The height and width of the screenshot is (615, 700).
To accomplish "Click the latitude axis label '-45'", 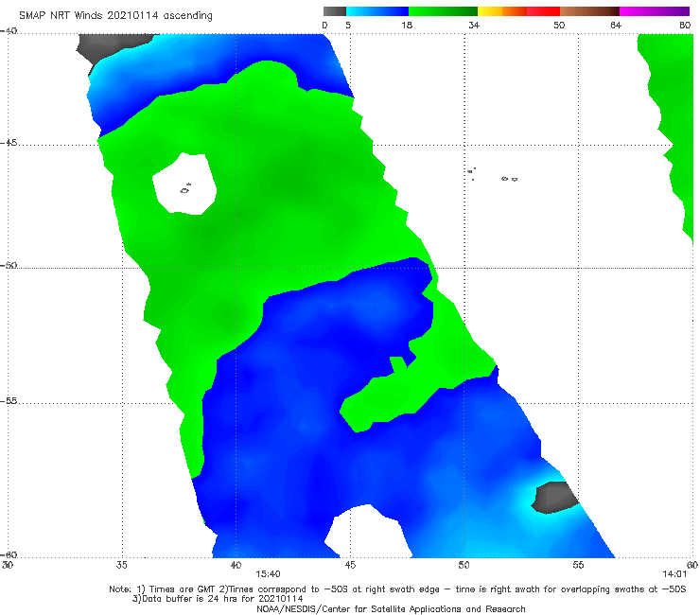I will pyautogui.click(x=9, y=143).
